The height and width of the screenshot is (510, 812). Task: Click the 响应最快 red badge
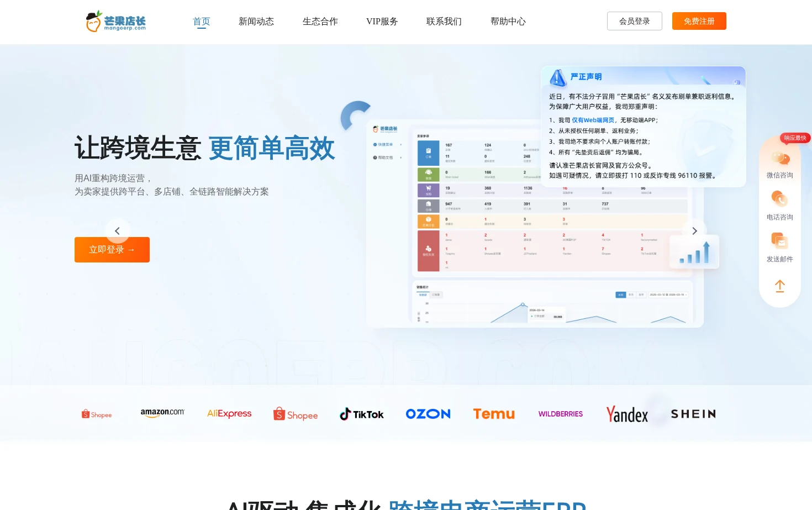pyautogui.click(x=795, y=138)
